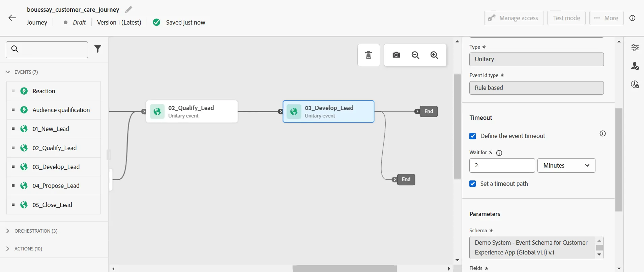The width and height of the screenshot is (644, 272).
Task: Go back using the left arrow icon
Action: 12,18
